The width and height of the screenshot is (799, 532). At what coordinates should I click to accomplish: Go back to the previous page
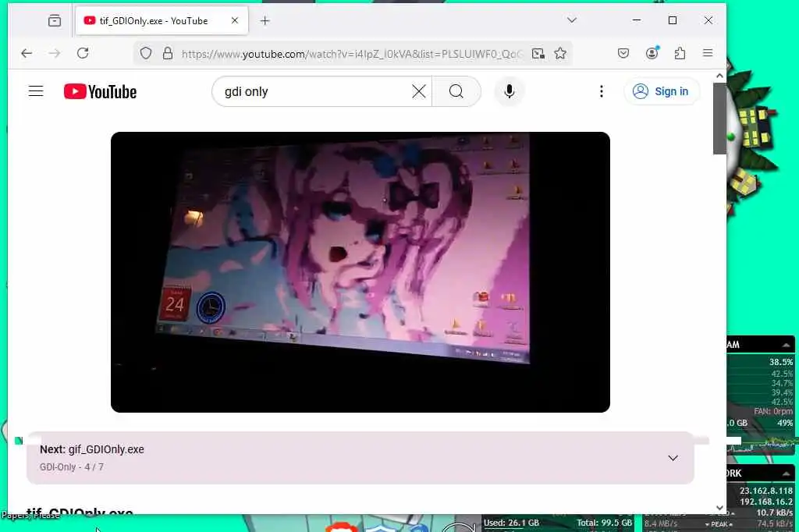[x=27, y=53]
